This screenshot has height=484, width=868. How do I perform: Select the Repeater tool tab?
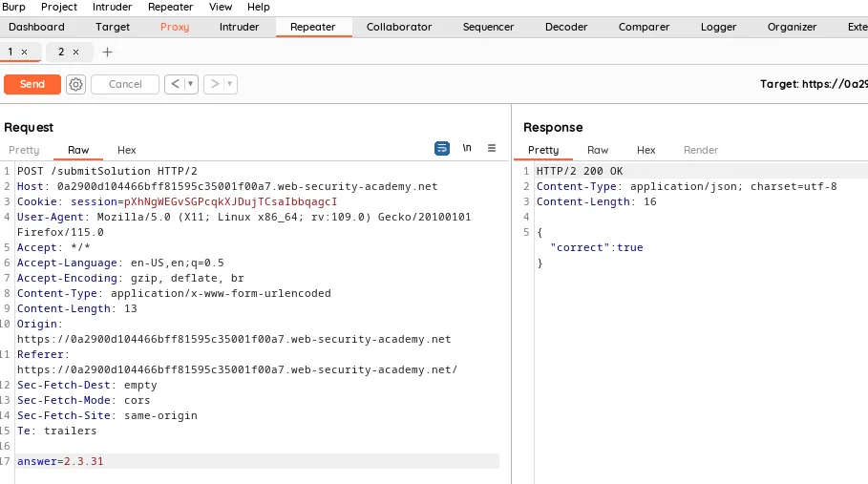click(x=313, y=27)
